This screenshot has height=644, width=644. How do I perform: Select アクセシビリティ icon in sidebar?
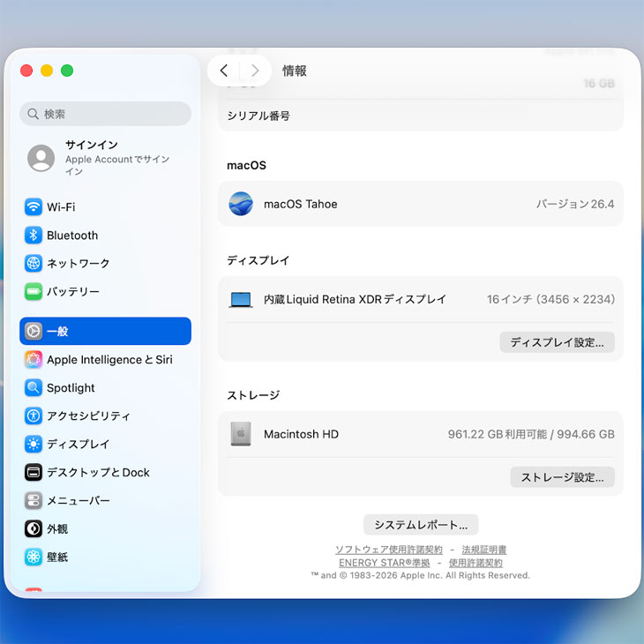click(x=34, y=416)
